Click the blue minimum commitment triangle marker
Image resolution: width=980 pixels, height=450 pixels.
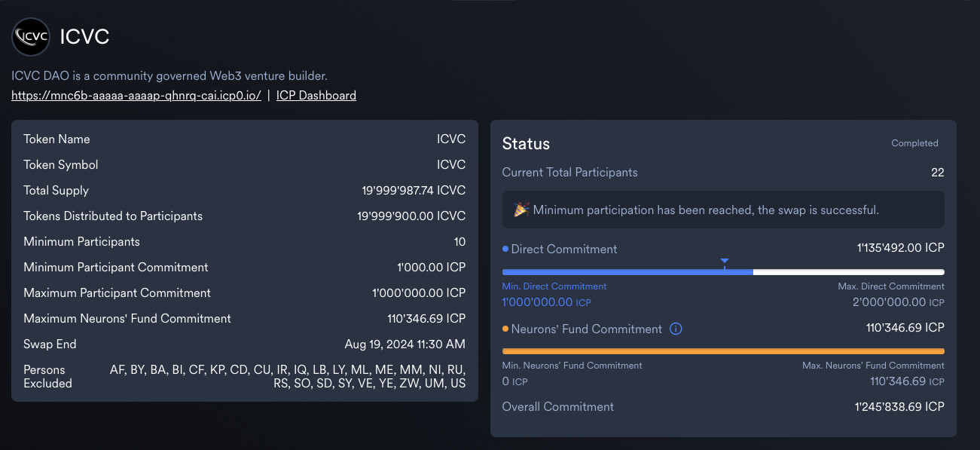tap(724, 262)
